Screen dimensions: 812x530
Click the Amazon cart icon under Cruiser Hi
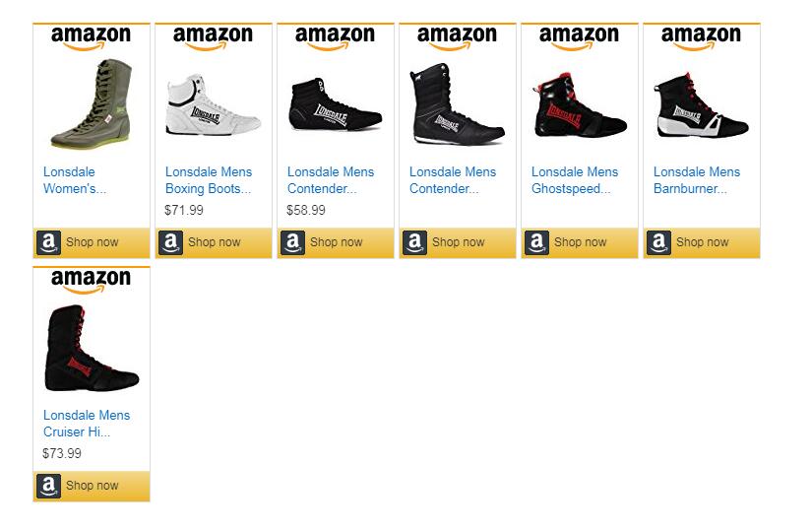point(48,486)
